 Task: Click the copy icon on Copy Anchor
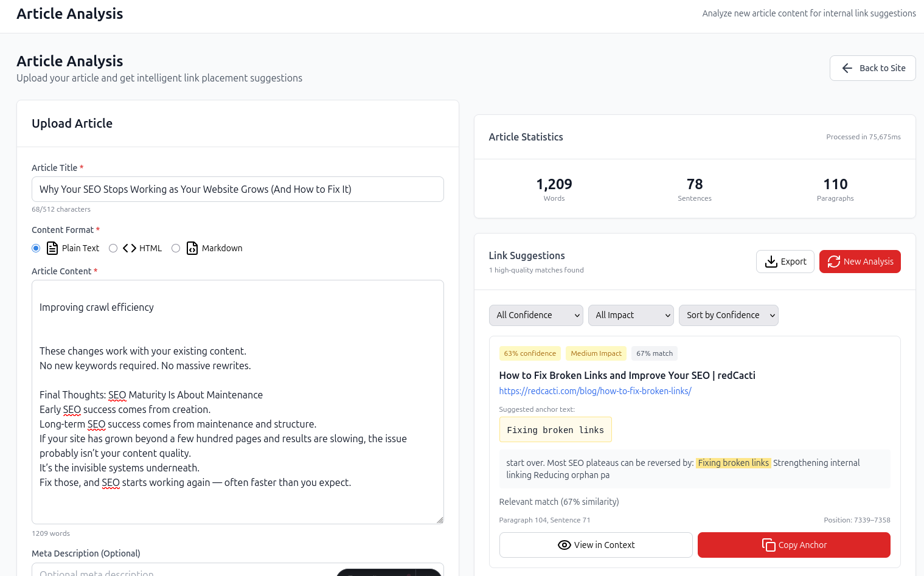tap(768, 545)
